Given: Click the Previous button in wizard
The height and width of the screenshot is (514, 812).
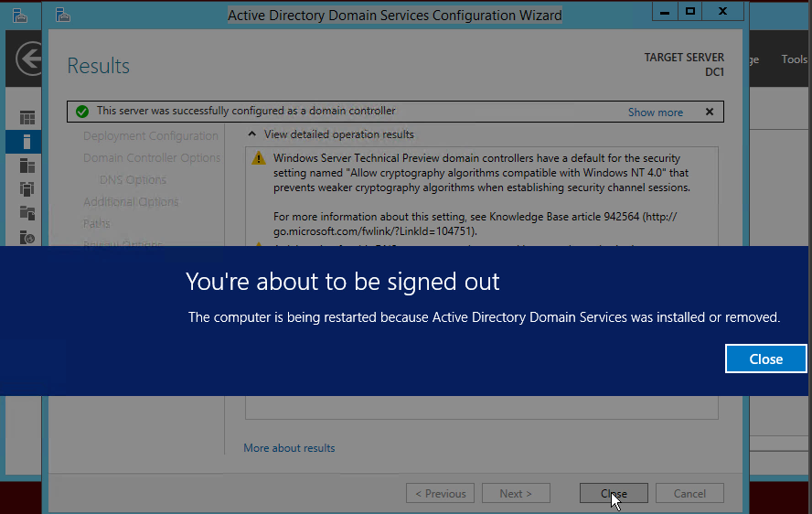Looking at the screenshot, I should [x=440, y=493].
